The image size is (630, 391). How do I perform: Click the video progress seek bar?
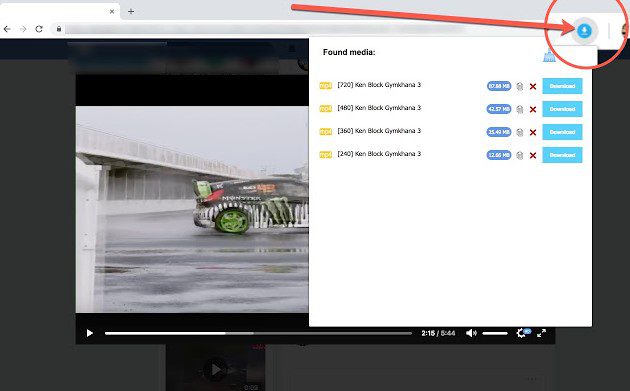(x=258, y=333)
